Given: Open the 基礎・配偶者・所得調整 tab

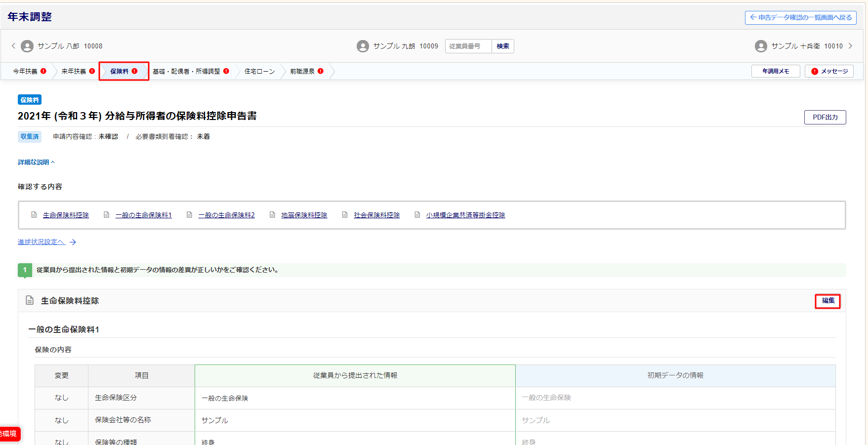Looking at the screenshot, I should pyautogui.click(x=186, y=71).
